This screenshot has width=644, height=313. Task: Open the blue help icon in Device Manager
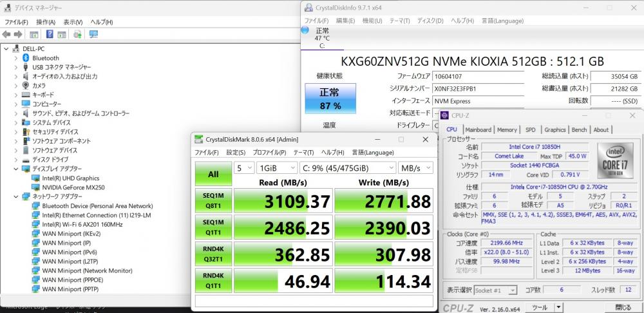click(50, 35)
